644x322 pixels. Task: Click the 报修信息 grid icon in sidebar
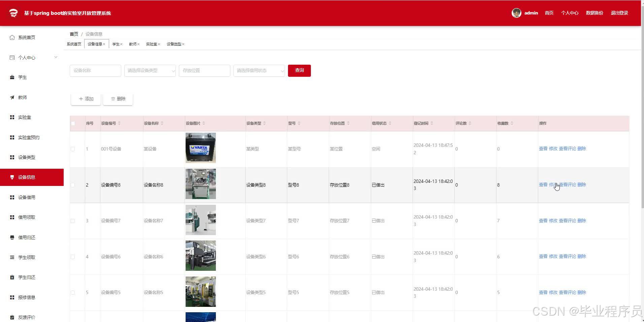pos(12,297)
